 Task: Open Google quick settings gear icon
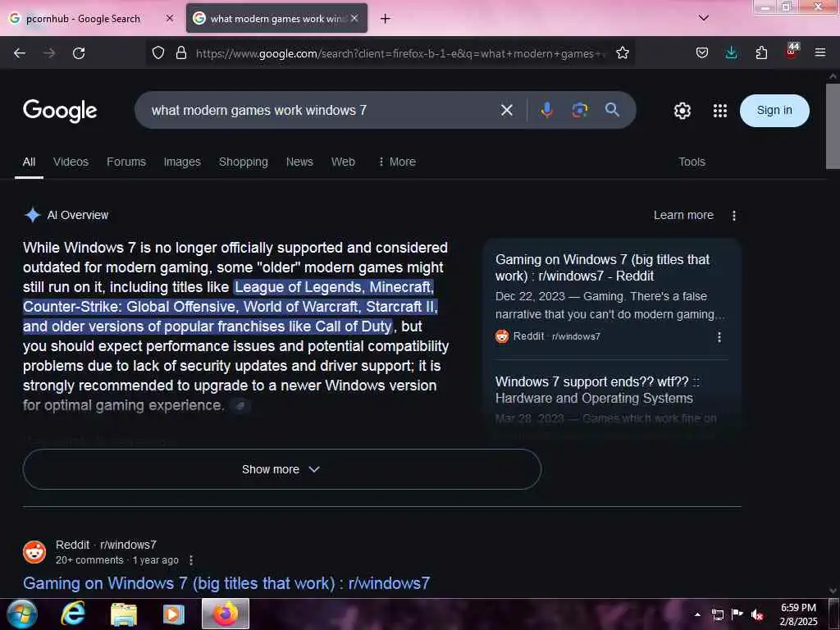point(682,111)
